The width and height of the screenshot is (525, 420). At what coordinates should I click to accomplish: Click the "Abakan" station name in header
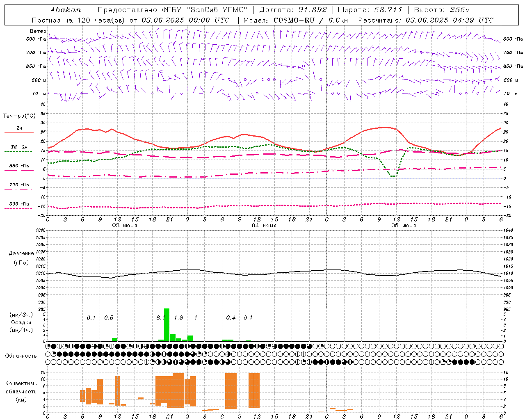click(66, 10)
